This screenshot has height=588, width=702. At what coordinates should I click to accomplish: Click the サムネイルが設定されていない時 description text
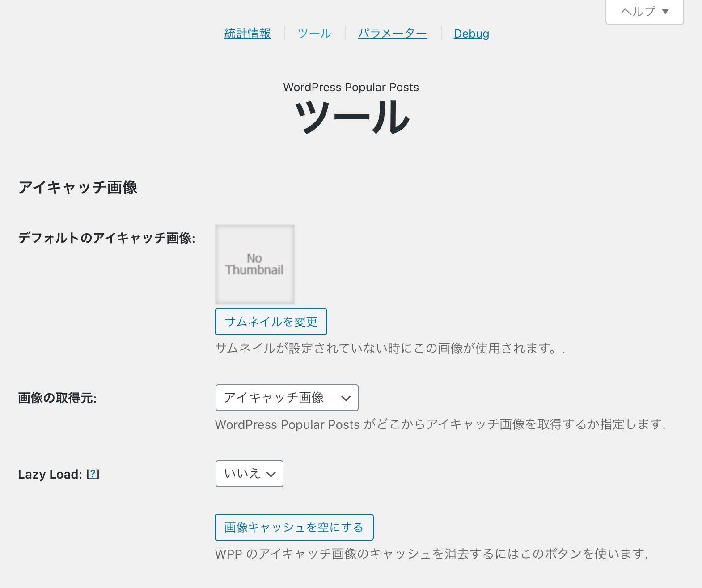coord(390,348)
